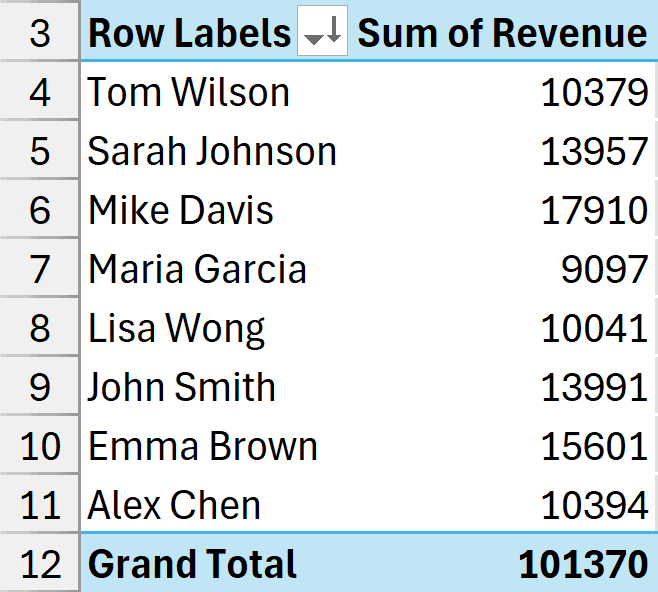
Task: Select the Maria Garcia cell
Action: 216,269
